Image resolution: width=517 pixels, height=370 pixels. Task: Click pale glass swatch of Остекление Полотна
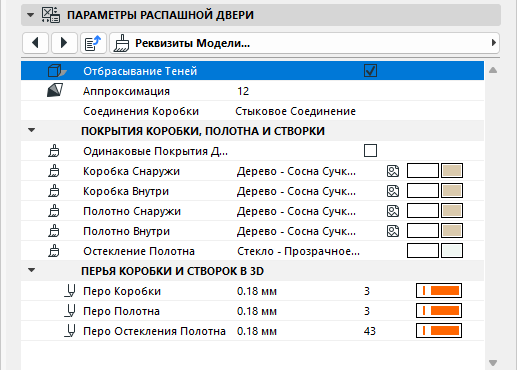[452, 251]
